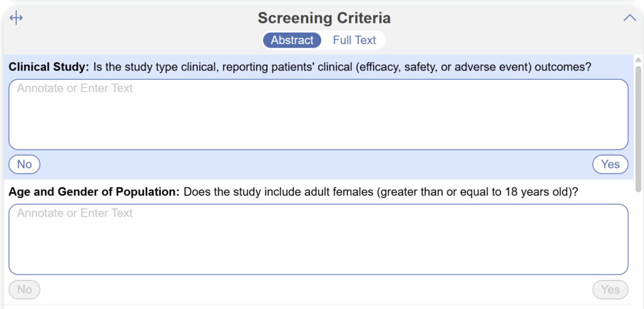The height and width of the screenshot is (309, 644).
Task: Click the Clinical Study annotation text box
Action: pos(318,114)
